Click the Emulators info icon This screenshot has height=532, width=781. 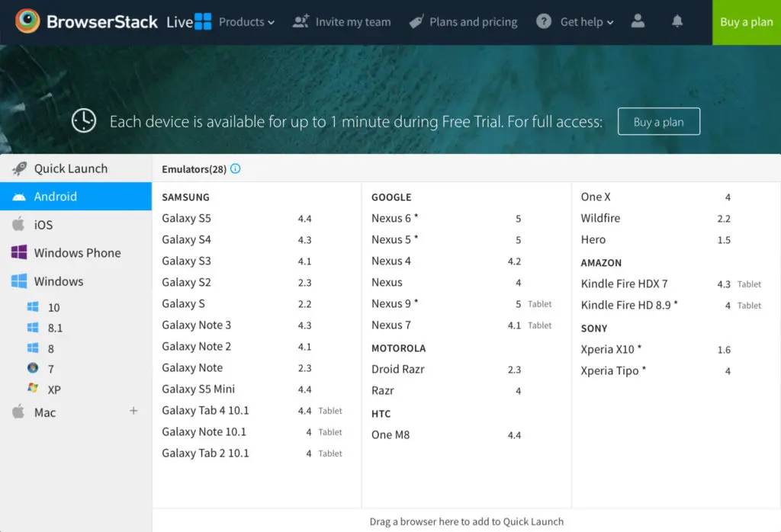[x=236, y=168]
